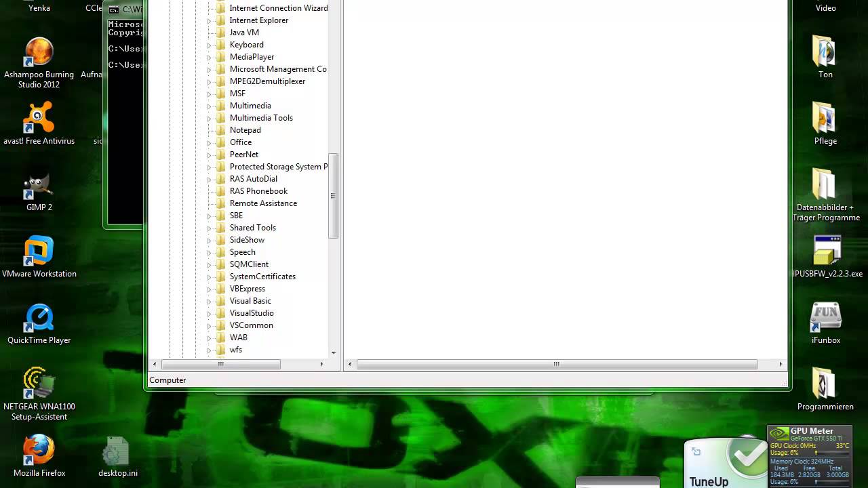Select Office folder icon in registry tree
This screenshot has width=868, height=488.
tap(220, 142)
